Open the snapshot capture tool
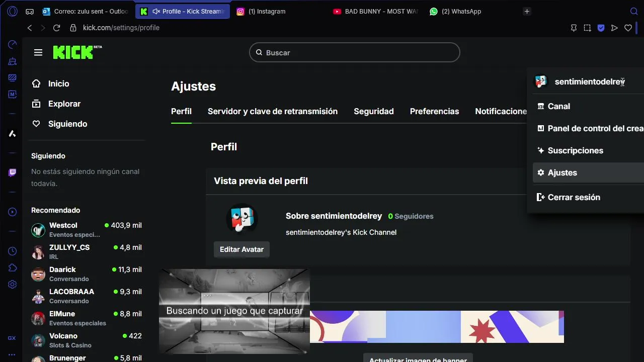 pos(587,28)
